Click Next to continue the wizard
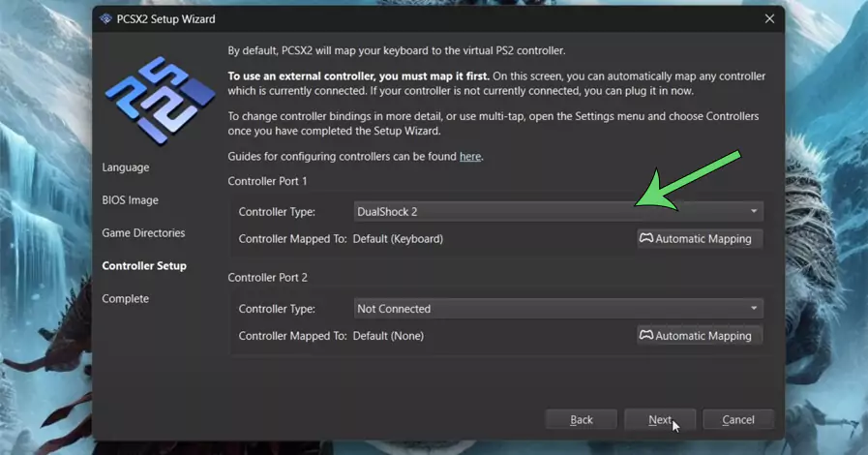868x455 pixels. click(660, 419)
